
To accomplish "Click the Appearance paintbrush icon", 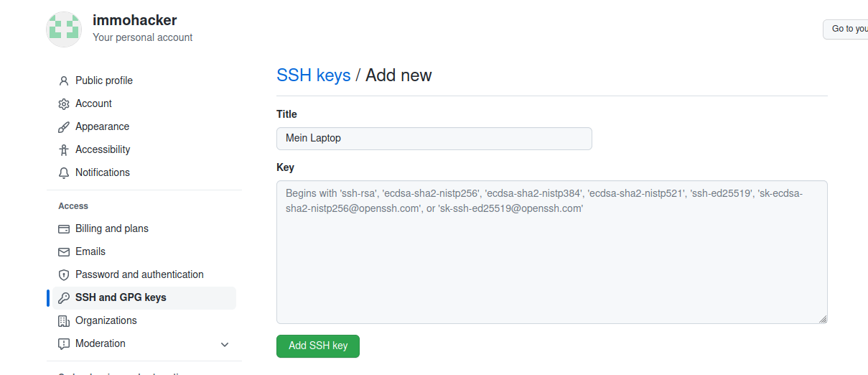I will point(63,127).
